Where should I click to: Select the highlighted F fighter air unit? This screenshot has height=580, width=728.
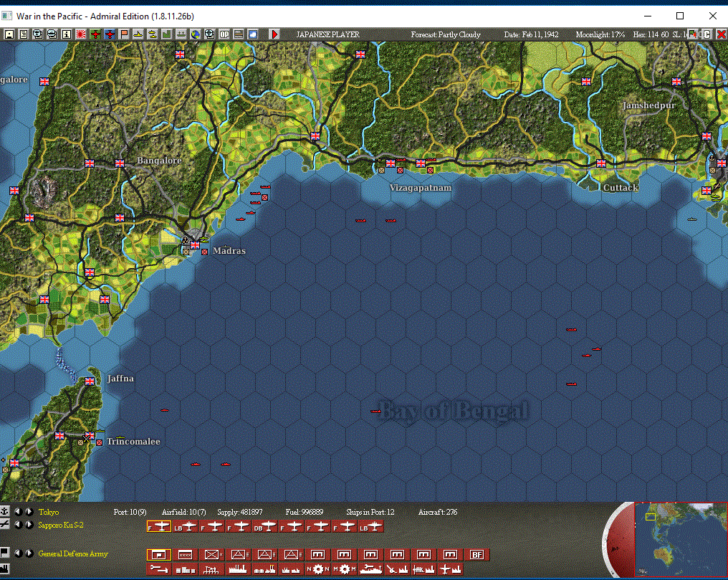(x=159, y=527)
